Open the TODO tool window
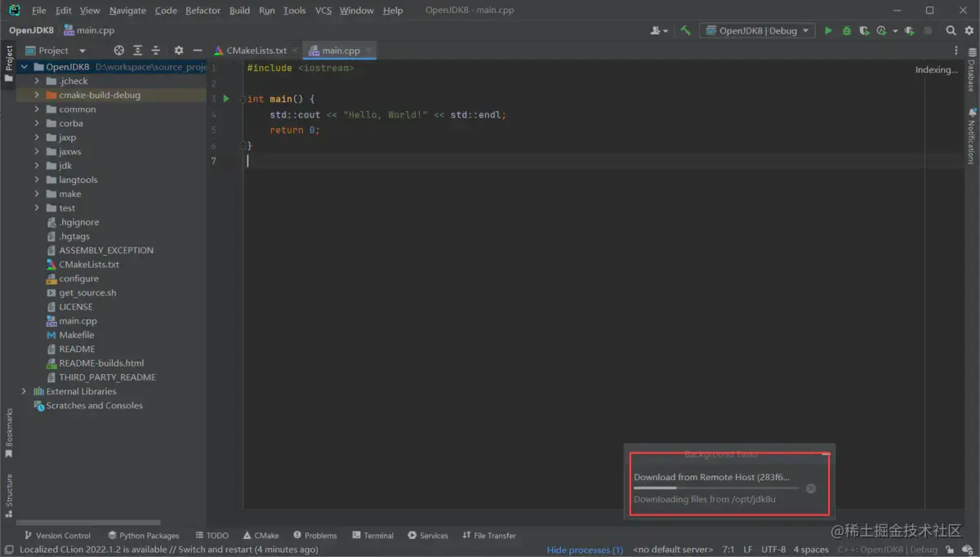This screenshot has width=980, height=557. (x=212, y=536)
